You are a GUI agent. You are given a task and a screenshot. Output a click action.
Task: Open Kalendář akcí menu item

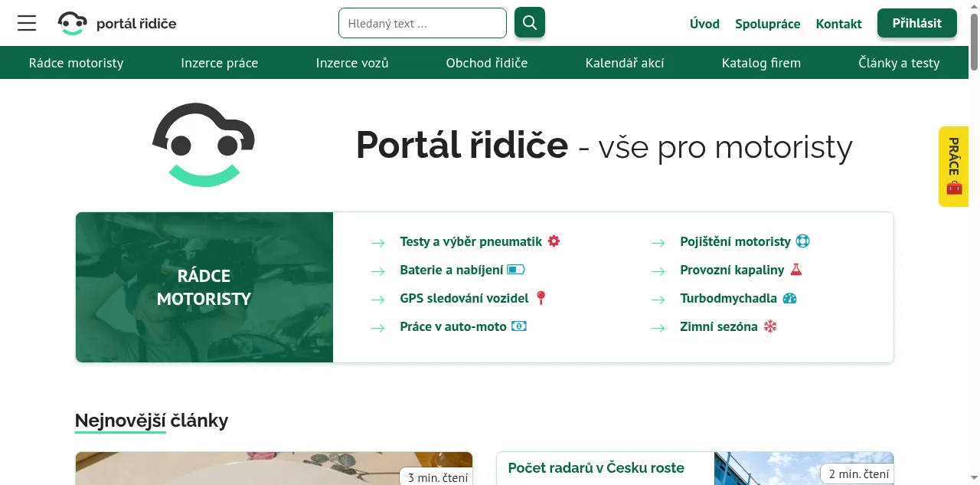point(625,63)
